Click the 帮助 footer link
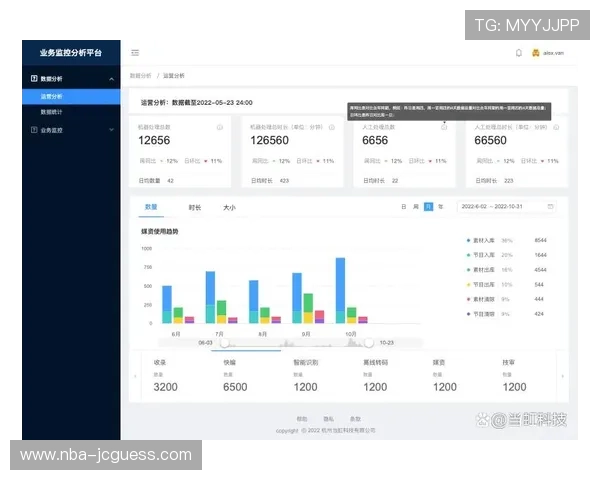Viewport: 600px width, 480px height. click(x=302, y=418)
